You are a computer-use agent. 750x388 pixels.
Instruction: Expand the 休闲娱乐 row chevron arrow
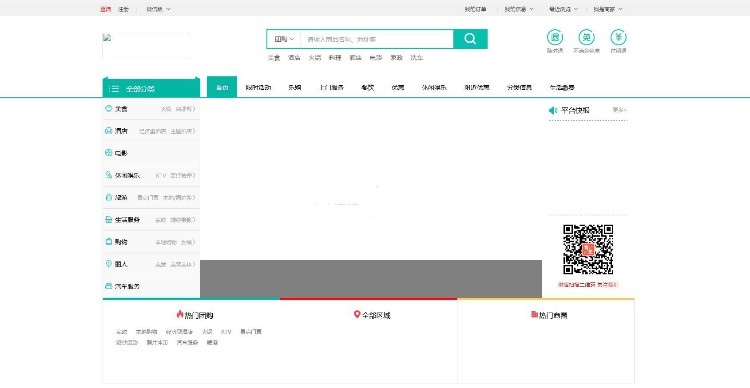(x=193, y=176)
